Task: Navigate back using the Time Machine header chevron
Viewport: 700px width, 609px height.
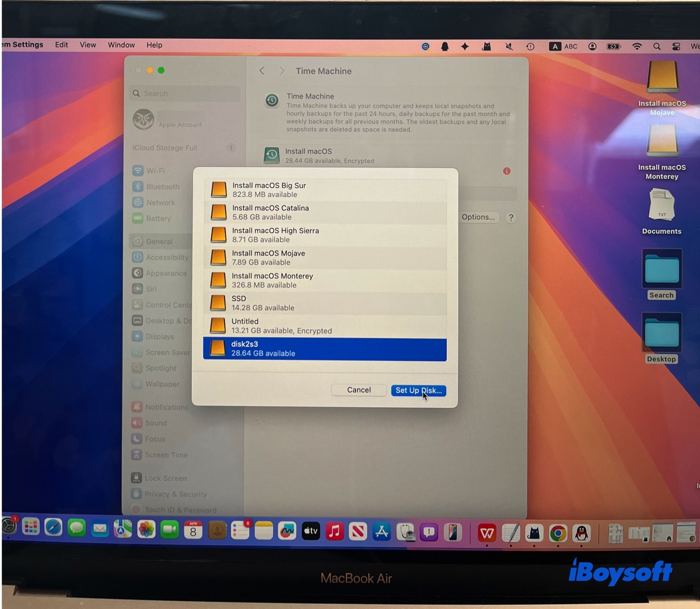Action: pyautogui.click(x=261, y=71)
